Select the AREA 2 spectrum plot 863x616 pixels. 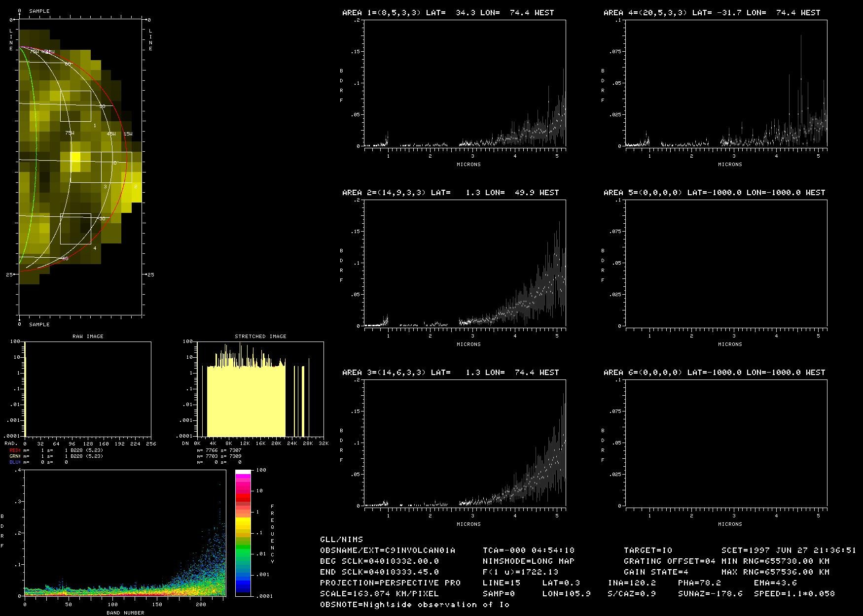(465, 263)
